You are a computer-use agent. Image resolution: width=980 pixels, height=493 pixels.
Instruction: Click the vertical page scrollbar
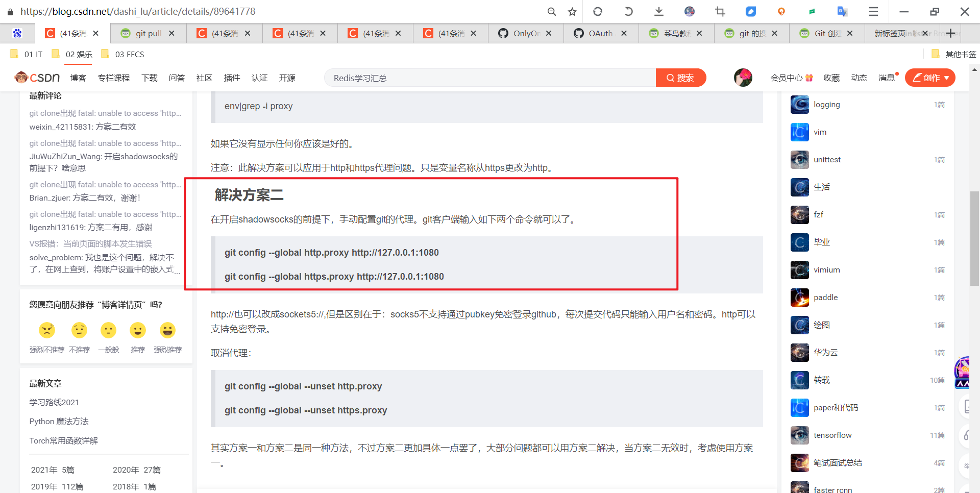pos(974,238)
